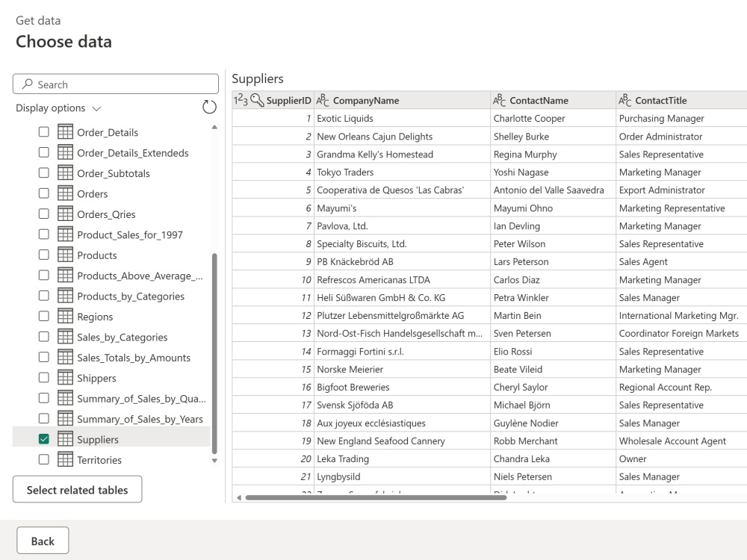Click the Select related tables button

77,489
